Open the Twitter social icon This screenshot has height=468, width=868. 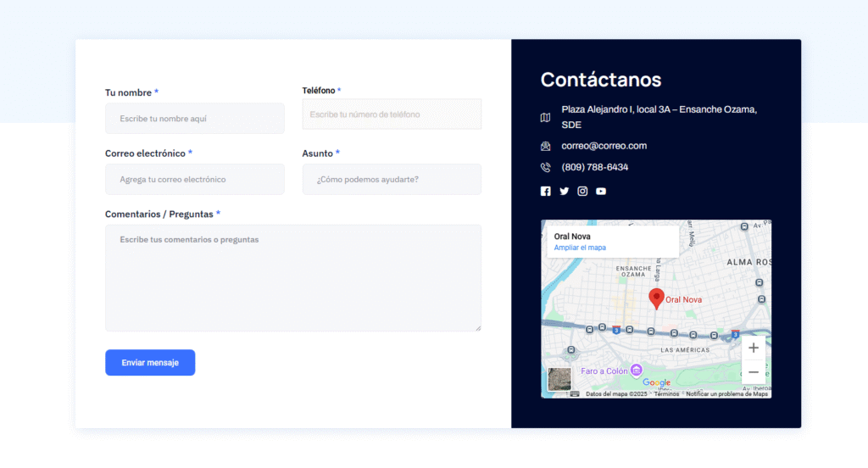coord(565,192)
